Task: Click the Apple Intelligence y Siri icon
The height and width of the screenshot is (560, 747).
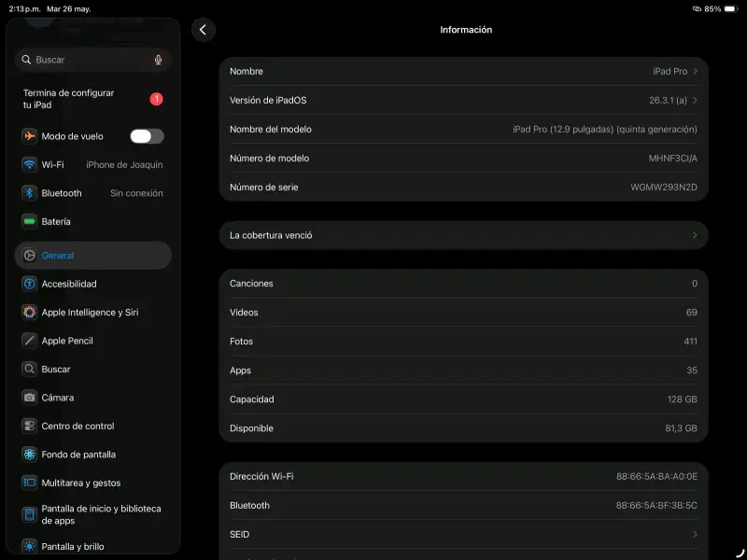Action: tap(30, 313)
